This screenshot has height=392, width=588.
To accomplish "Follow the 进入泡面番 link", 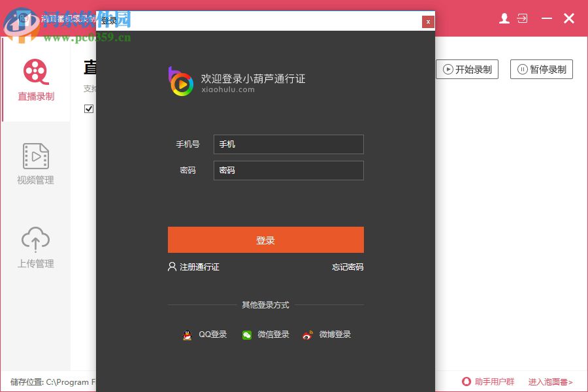I will [x=549, y=382].
